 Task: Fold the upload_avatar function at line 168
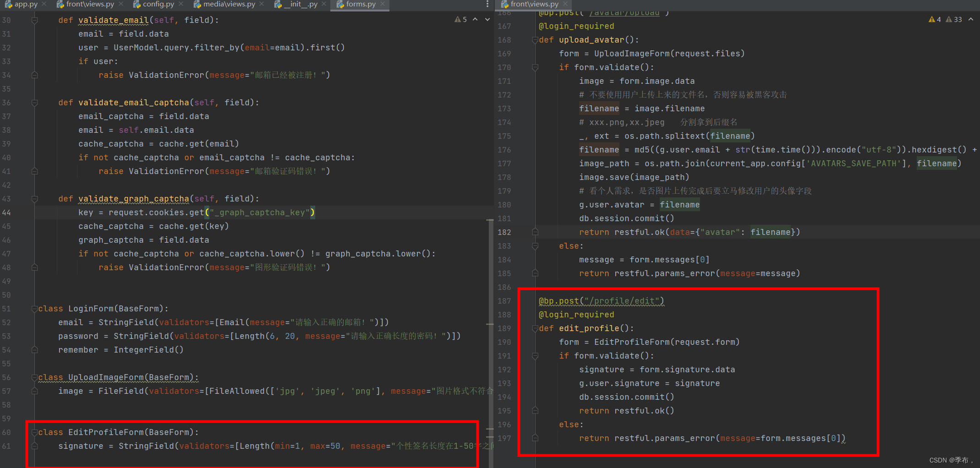click(x=535, y=40)
